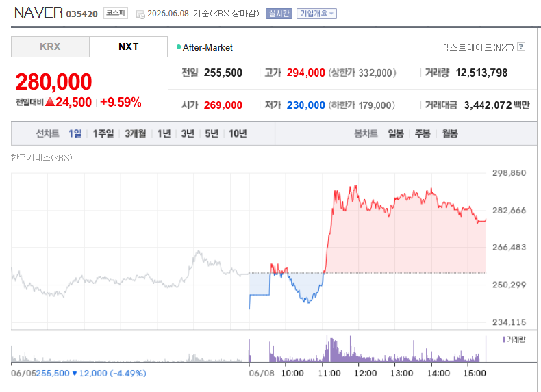Switch to the KRX tab
Image resolution: width=541 pixels, height=392 pixels.
click(51, 47)
